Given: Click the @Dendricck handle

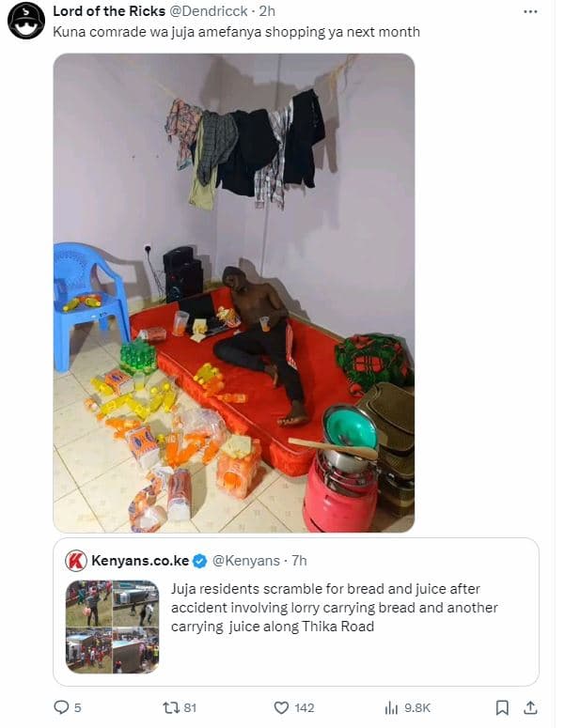Looking at the screenshot, I should 208,11.
